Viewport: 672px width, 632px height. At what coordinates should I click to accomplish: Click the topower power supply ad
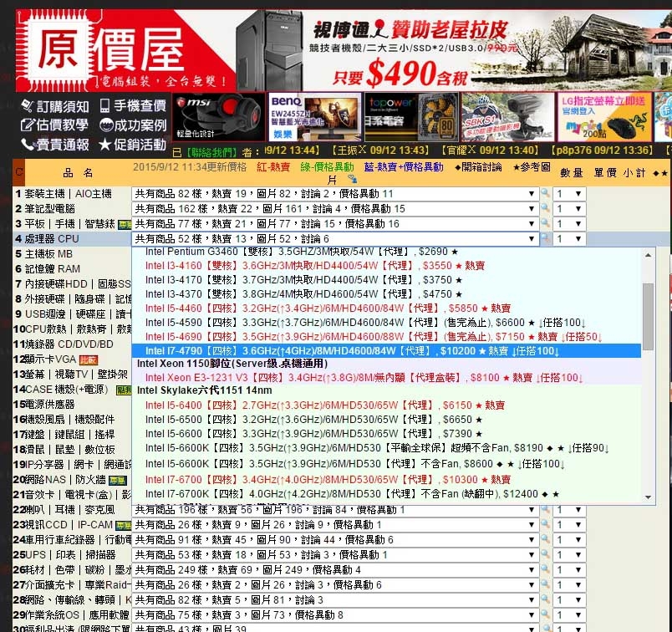click(412, 117)
